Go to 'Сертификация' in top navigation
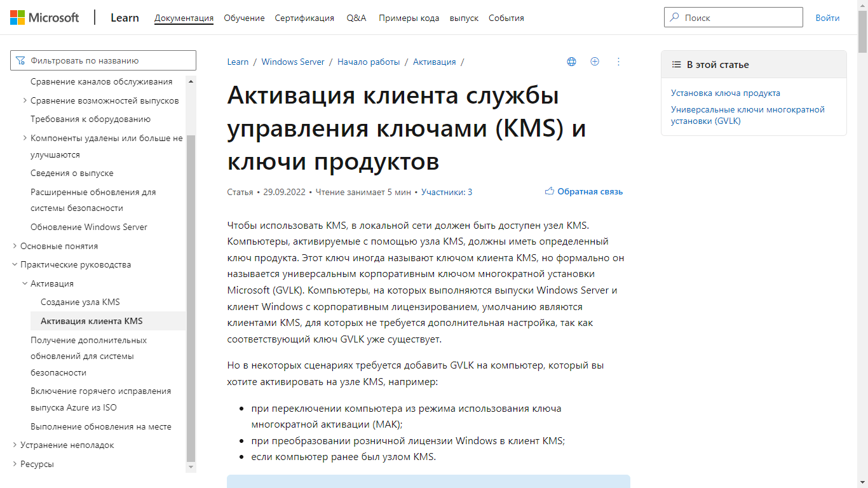Screen dimensions: 868x488 tap(304, 18)
